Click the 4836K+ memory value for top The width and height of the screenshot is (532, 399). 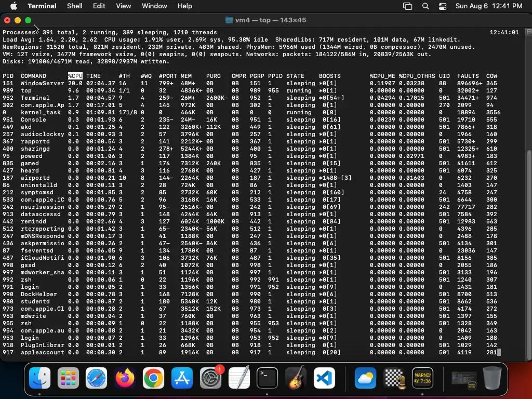point(191,90)
